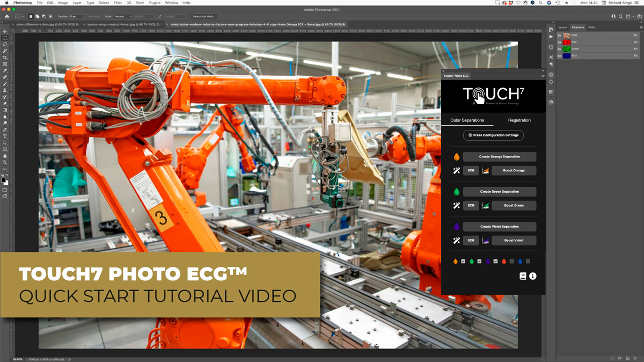644x362 pixels.
Task: Click the Blue channel thumbnail
Action: (567, 55)
